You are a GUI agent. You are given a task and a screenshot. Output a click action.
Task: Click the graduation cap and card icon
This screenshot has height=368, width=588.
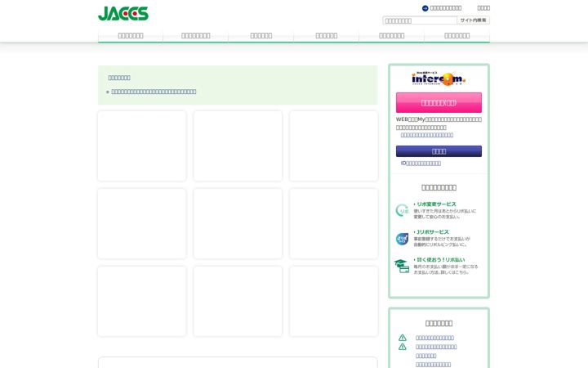[x=402, y=266]
